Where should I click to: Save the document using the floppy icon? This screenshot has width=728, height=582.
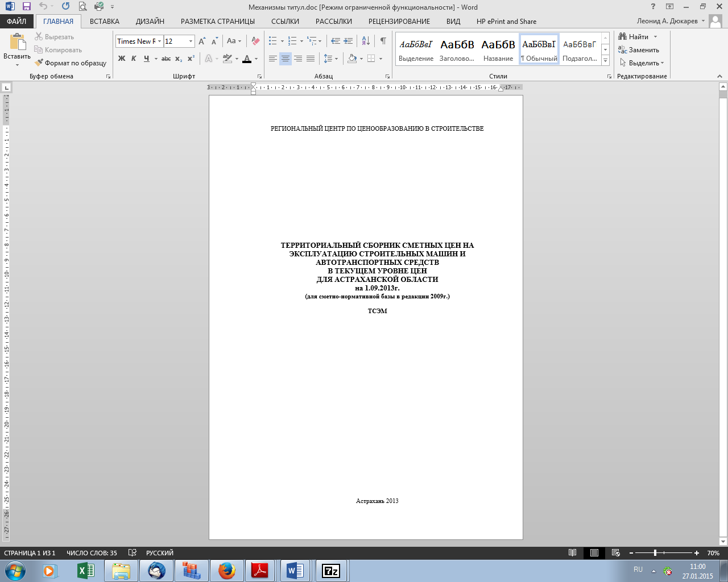[x=27, y=7]
